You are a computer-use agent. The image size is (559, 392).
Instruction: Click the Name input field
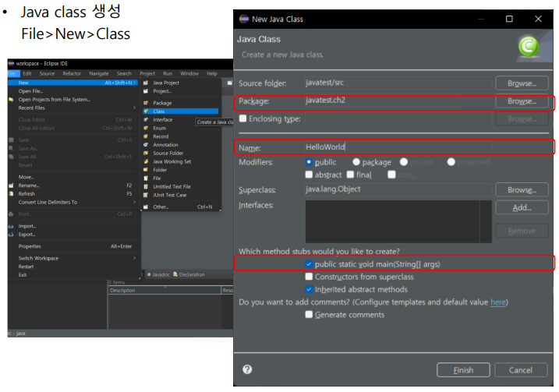click(x=398, y=147)
